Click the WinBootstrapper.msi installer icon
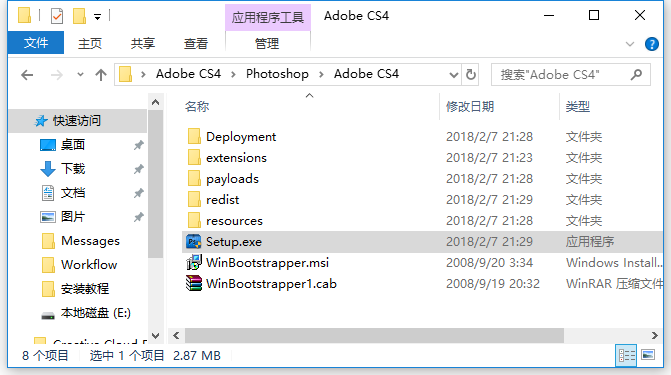Image resolution: width=671 pixels, height=375 pixels. pyautogui.click(x=194, y=262)
